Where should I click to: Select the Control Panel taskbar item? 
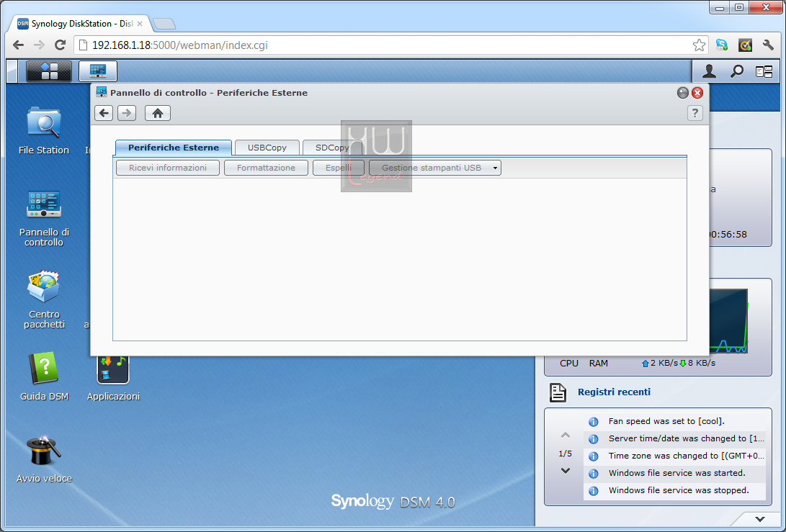click(98, 71)
